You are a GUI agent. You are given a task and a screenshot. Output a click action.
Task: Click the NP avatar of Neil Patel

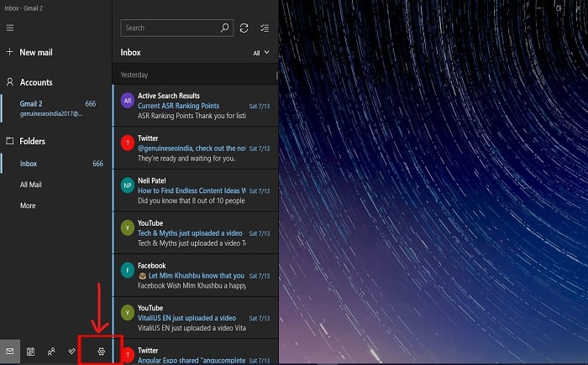point(128,185)
